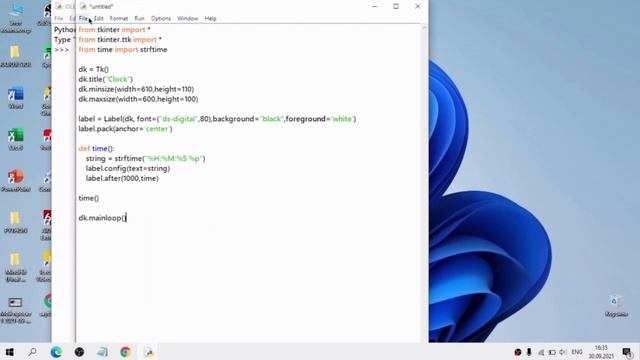640x360 pixels.
Task: Open the notification center icon
Action: point(627,352)
